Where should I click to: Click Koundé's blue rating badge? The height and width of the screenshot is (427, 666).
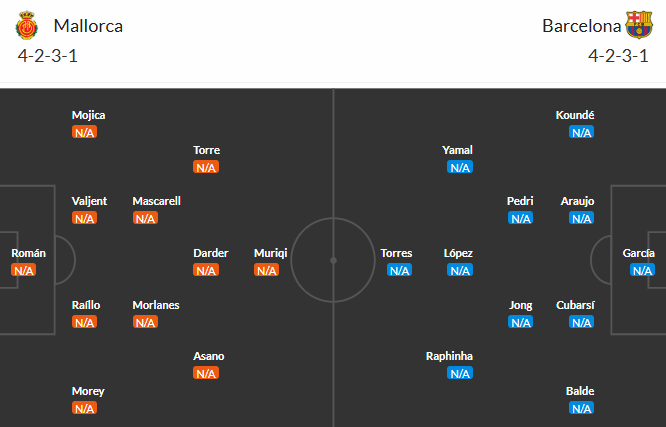[581, 132]
